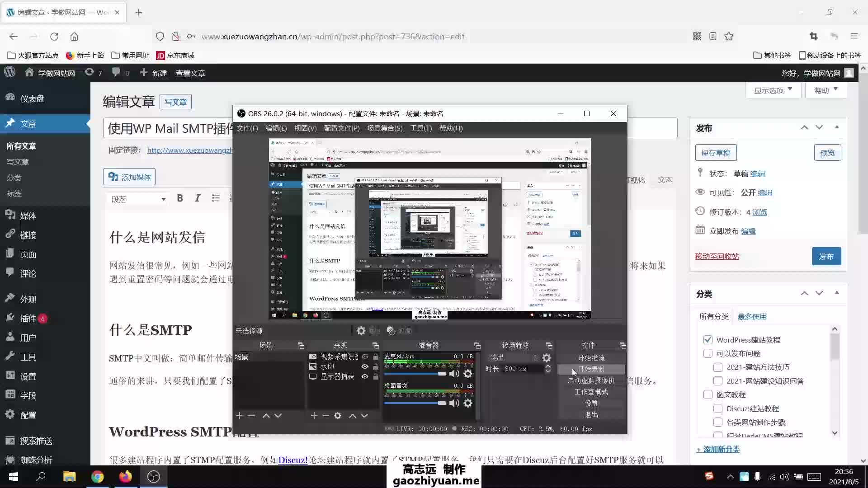The width and height of the screenshot is (868, 488).
Task: Check 可以发布问题 category checkbox
Action: [x=708, y=353]
